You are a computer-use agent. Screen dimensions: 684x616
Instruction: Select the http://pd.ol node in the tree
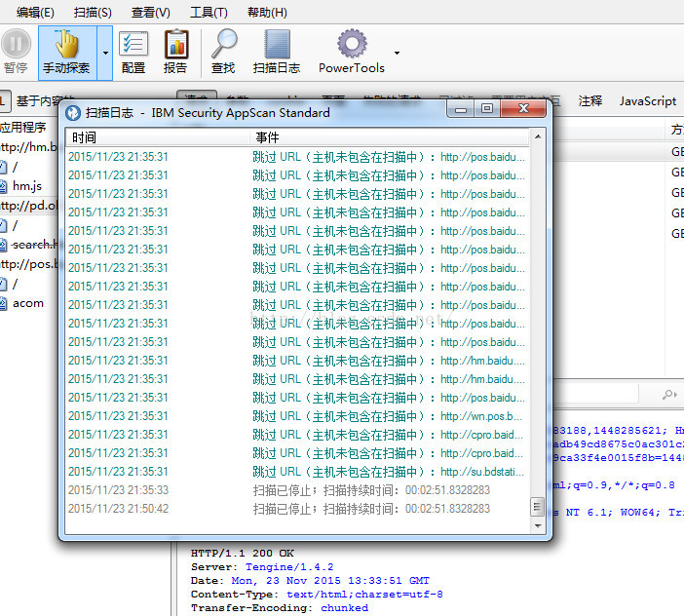coord(28,206)
